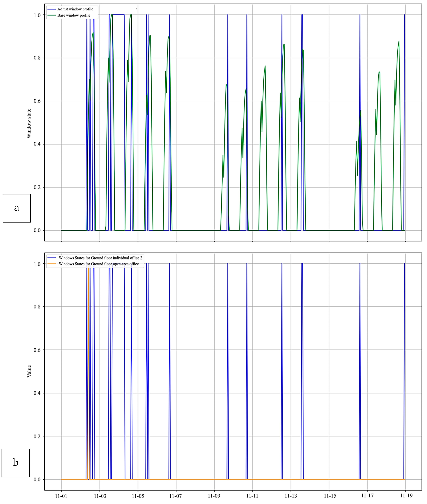Click the orange open-area office legend line
The width and height of the screenshot is (427, 504).
pos(52,264)
